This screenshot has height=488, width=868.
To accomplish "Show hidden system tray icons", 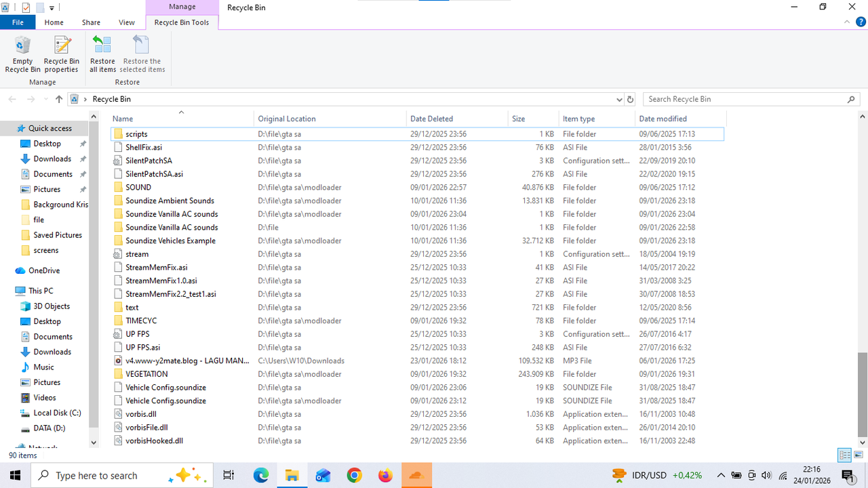I will click(721, 475).
